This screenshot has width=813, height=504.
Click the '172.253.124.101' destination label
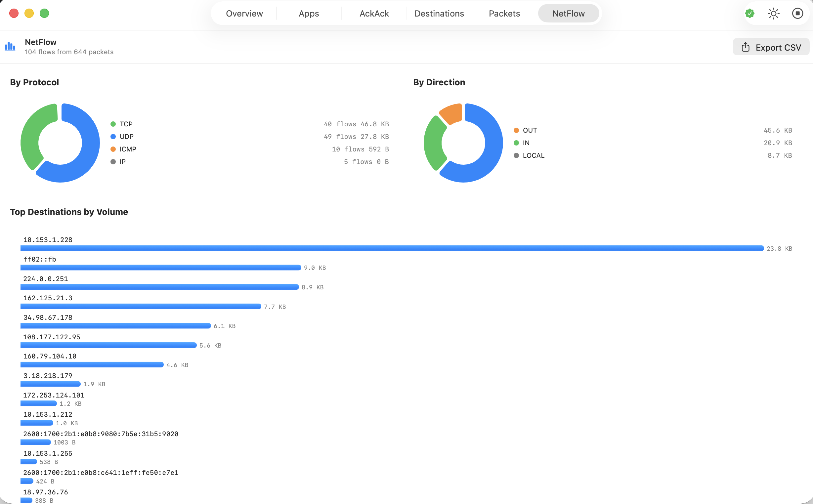(x=54, y=395)
